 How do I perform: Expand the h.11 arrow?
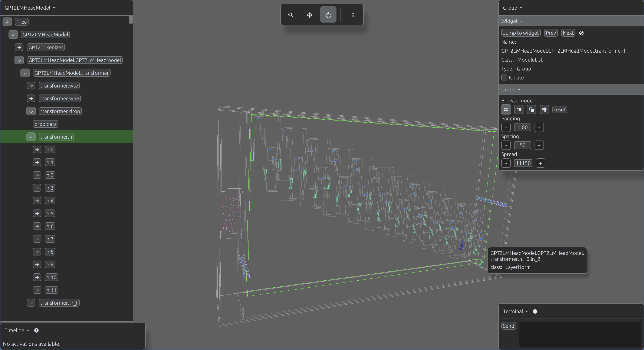[x=37, y=290]
